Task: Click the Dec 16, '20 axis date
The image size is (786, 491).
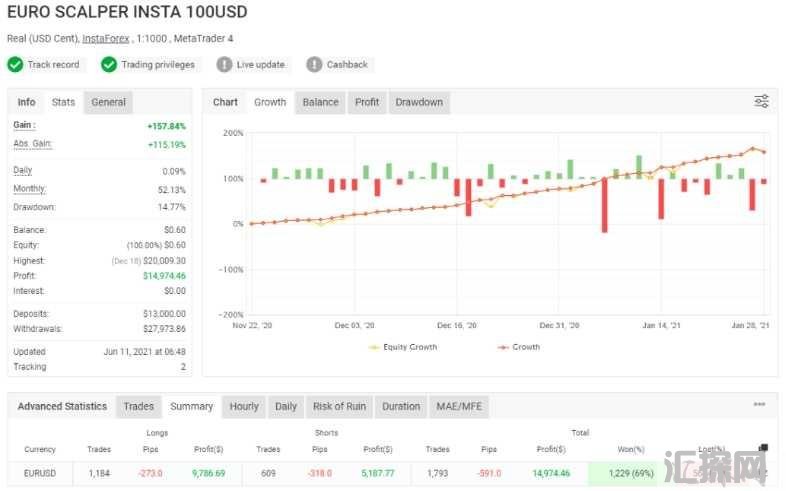Action: click(457, 326)
